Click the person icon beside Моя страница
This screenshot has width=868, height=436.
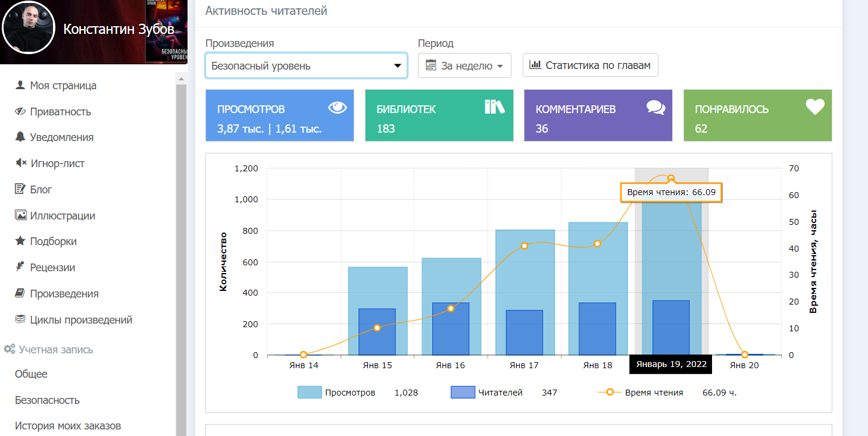(x=20, y=85)
